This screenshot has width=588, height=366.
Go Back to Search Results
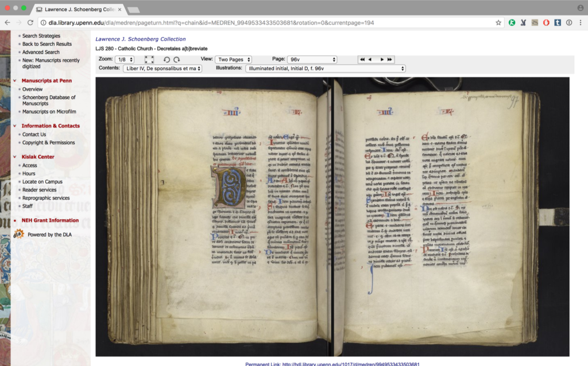47,44
